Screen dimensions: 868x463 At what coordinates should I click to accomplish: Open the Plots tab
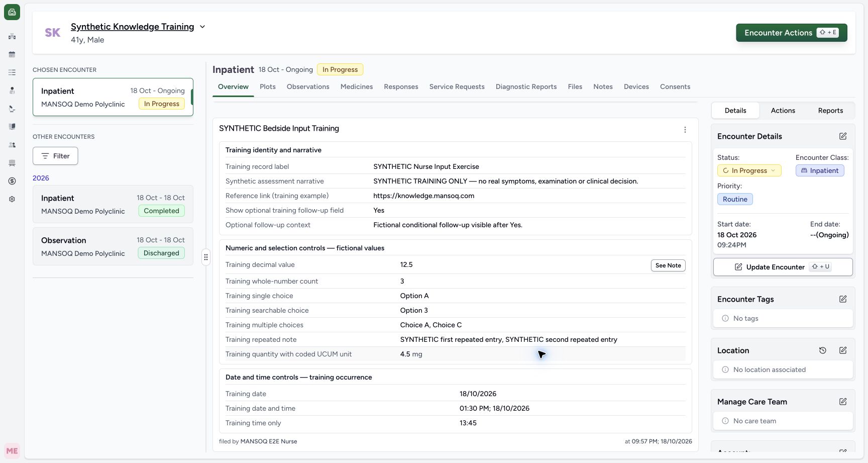point(268,86)
